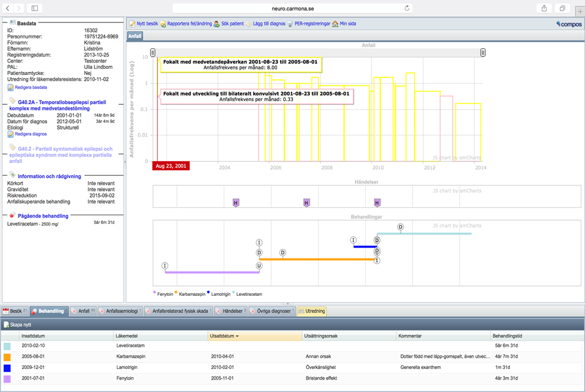The width and height of the screenshot is (585, 392).
Task: Click the neuro.carmona.se address bar
Action: pyautogui.click(x=292, y=8)
